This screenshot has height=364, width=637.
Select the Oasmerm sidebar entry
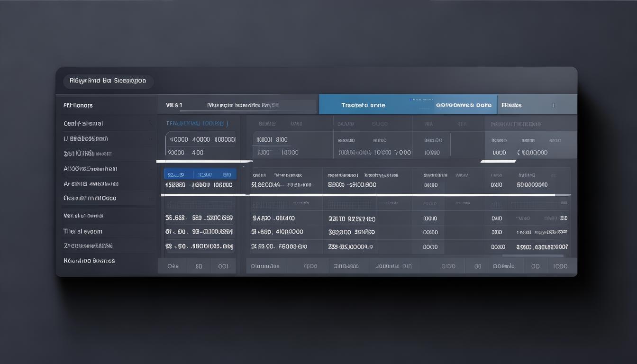(90, 198)
